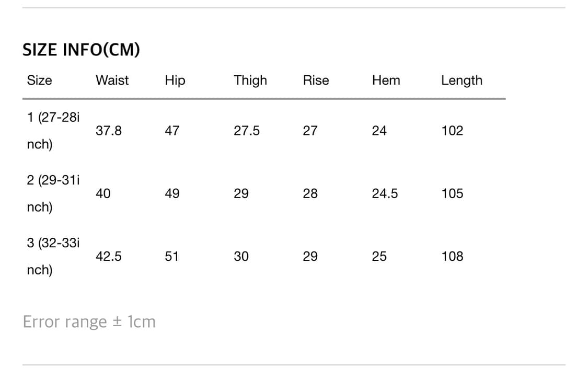The image size is (588, 380).
Task: Click size 3 (32-33inch) row label
Action: pos(53,256)
